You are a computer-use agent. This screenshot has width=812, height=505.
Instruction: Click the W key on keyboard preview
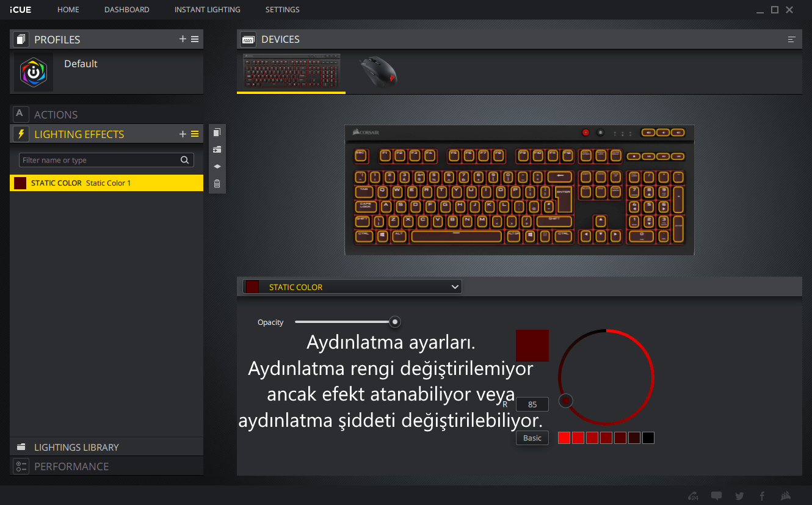397,191
